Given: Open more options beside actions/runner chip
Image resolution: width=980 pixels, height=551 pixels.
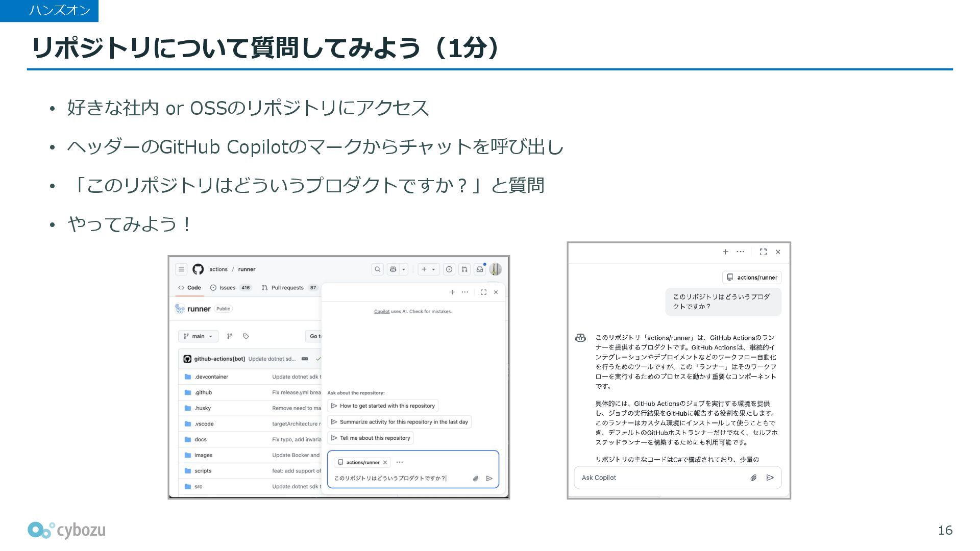Looking at the screenshot, I should point(400,463).
